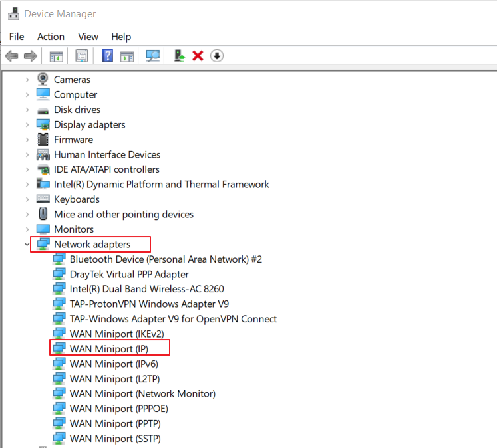497x448 pixels.
Task: Select WAN Miniport (PPTP)
Action: pyautogui.click(x=115, y=423)
